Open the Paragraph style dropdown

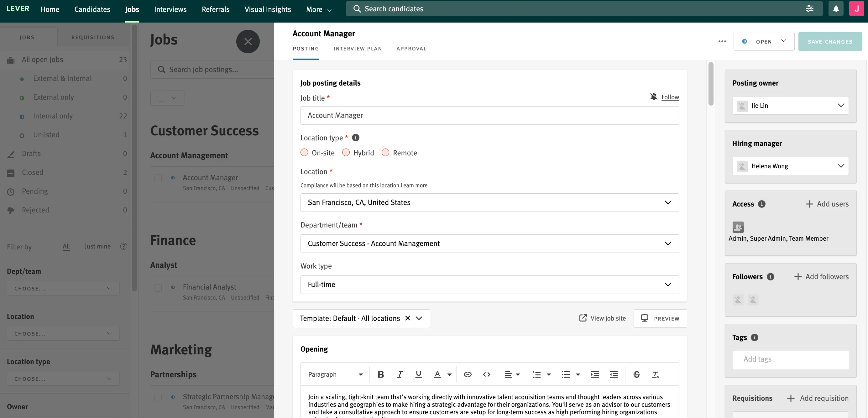click(x=335, y=374)
